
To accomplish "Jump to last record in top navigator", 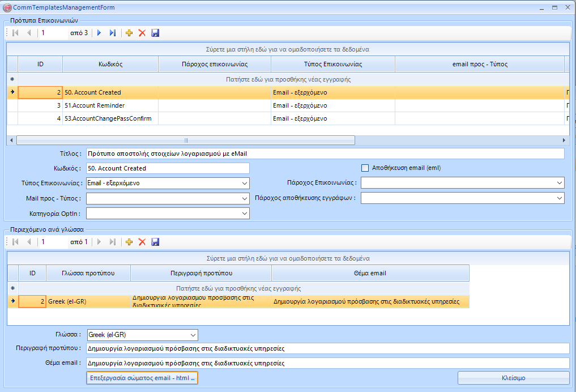I will (112, 33).
